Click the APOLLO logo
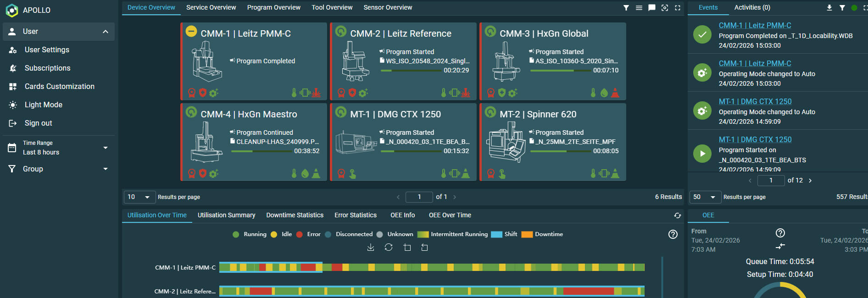The width and height of the screenshot is (868, 298). 12,10
